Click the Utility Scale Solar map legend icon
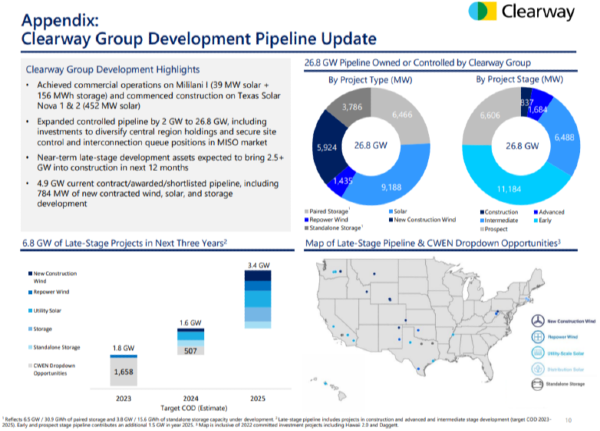 click(x=538, y=353)
